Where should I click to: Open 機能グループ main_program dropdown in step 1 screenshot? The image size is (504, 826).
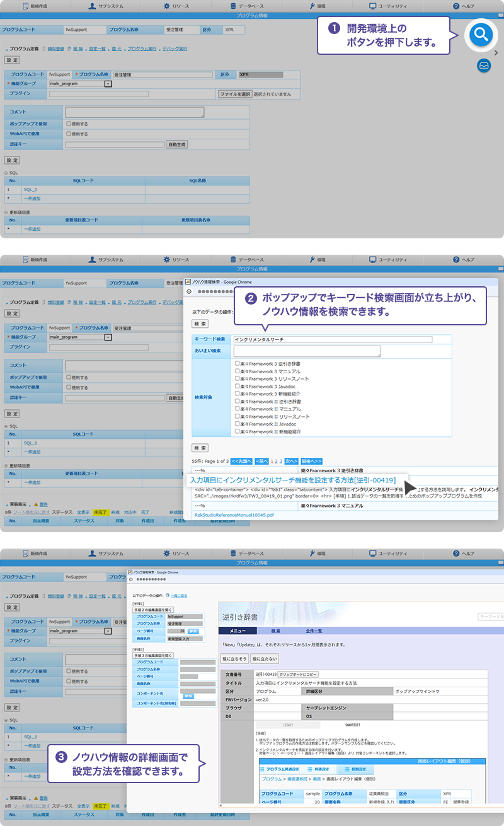(108, 83)
